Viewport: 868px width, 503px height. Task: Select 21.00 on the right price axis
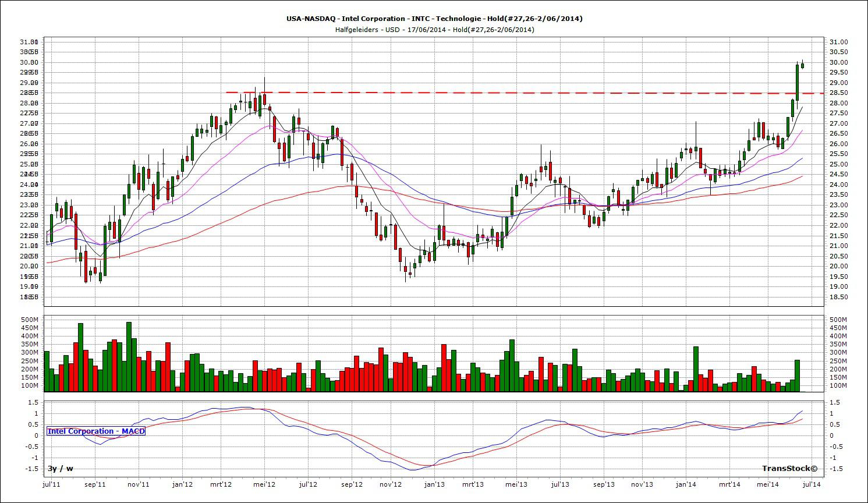838,246
